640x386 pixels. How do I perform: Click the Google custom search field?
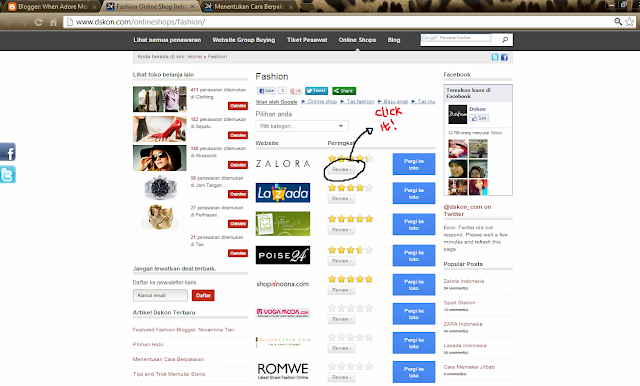[x=456, y=38]
